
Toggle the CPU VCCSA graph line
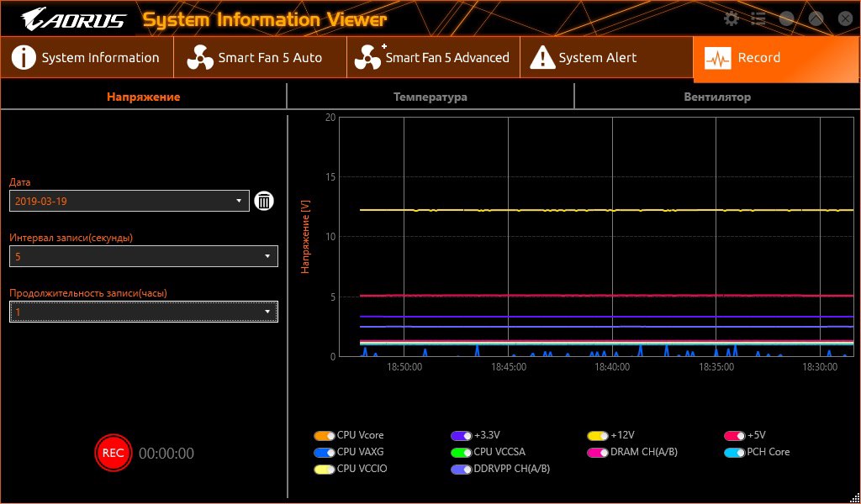click(x=462, y=453)
